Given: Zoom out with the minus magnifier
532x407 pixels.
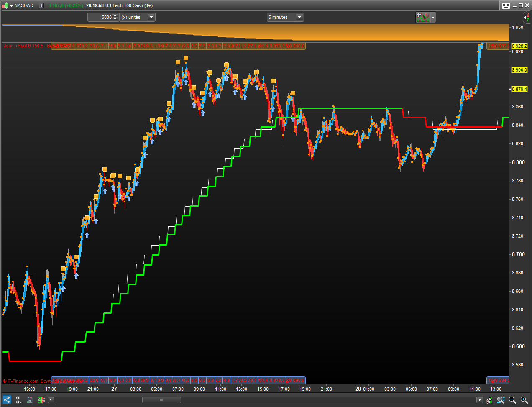Looking at the screenshot, I should [512, 400].
